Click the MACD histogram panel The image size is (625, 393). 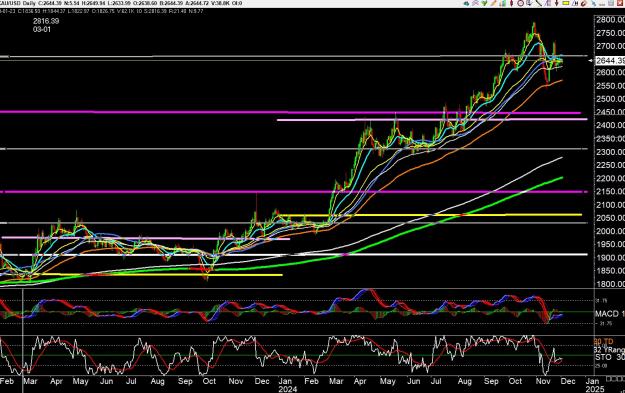(x=297, y=312)
